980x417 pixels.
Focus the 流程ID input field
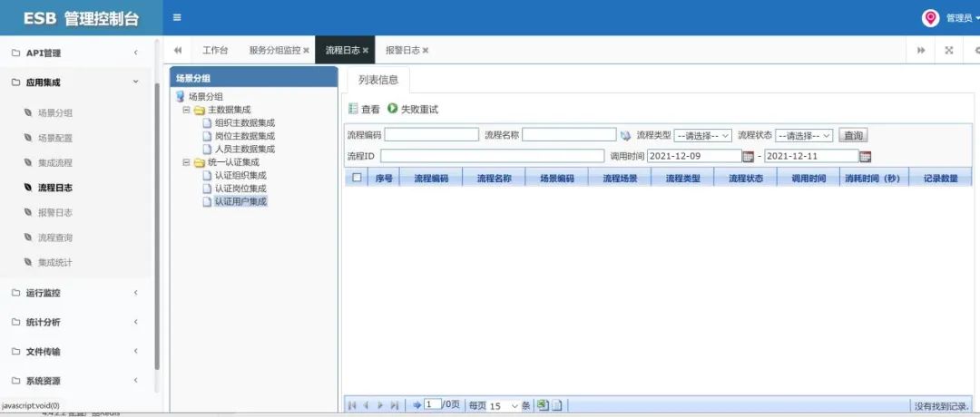(493, 156)
